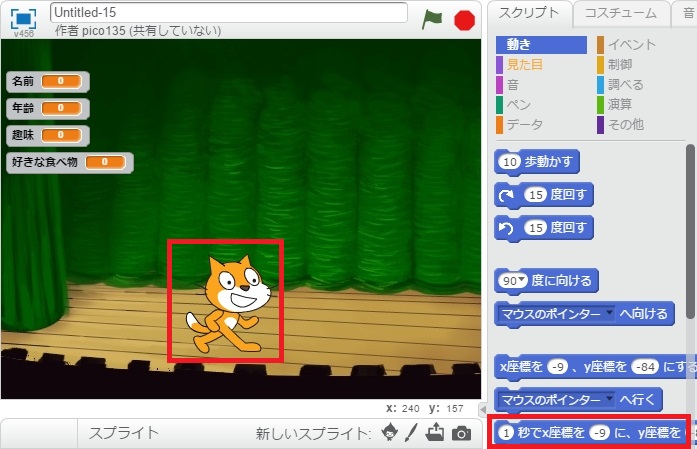697x449 pixels.
Task: Click the green flag to run project
Action: point(432,20)
